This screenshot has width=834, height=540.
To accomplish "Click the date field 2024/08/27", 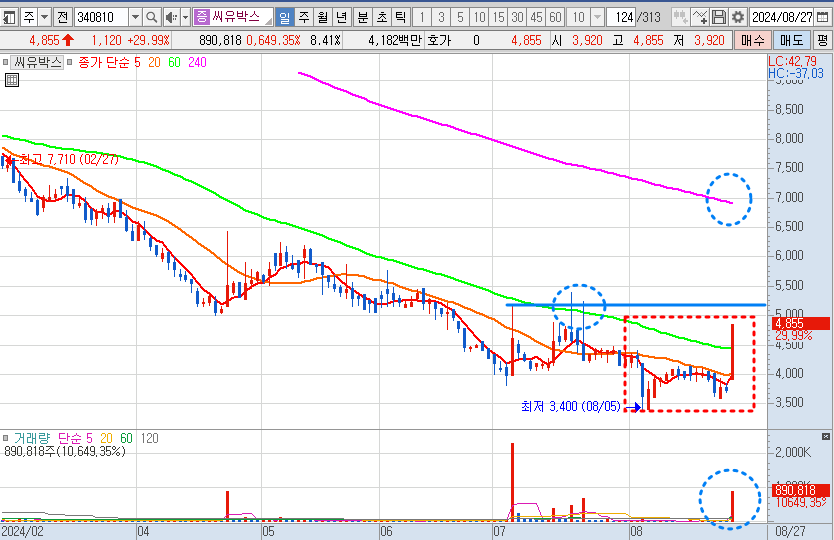I will pyautogui.click(x=782, y=18).
